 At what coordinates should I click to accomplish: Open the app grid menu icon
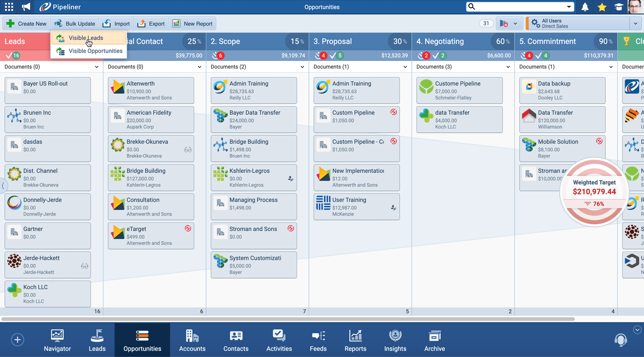point(9,7)
